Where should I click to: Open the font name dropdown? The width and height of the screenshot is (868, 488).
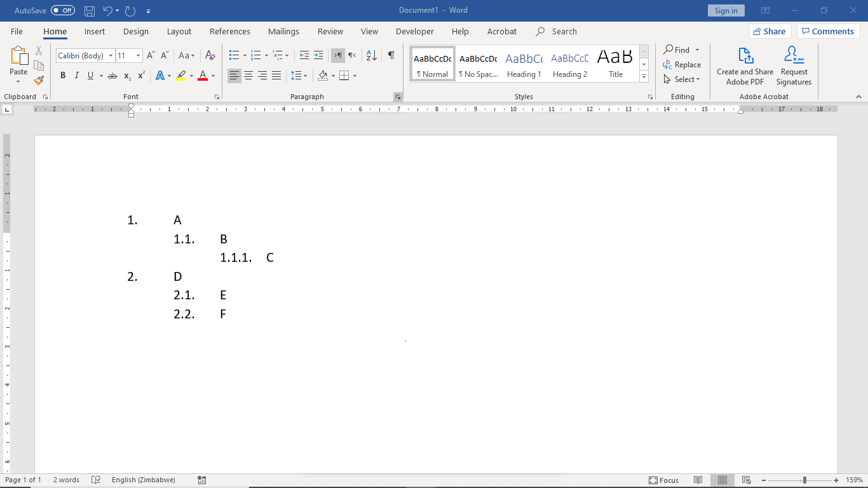[x=111, y=56]
